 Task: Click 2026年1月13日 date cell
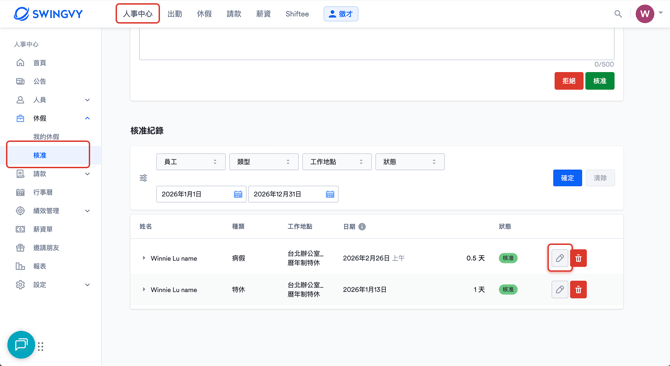[x=364, y=290]
